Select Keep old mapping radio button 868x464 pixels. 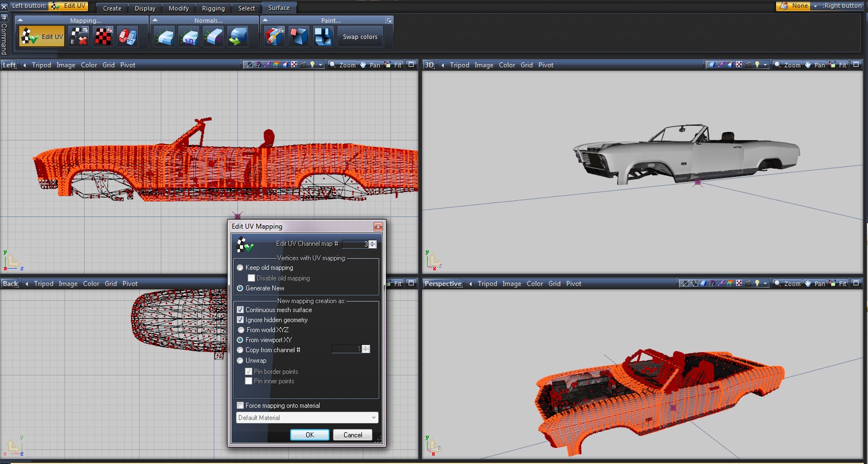tap(241, 268)
